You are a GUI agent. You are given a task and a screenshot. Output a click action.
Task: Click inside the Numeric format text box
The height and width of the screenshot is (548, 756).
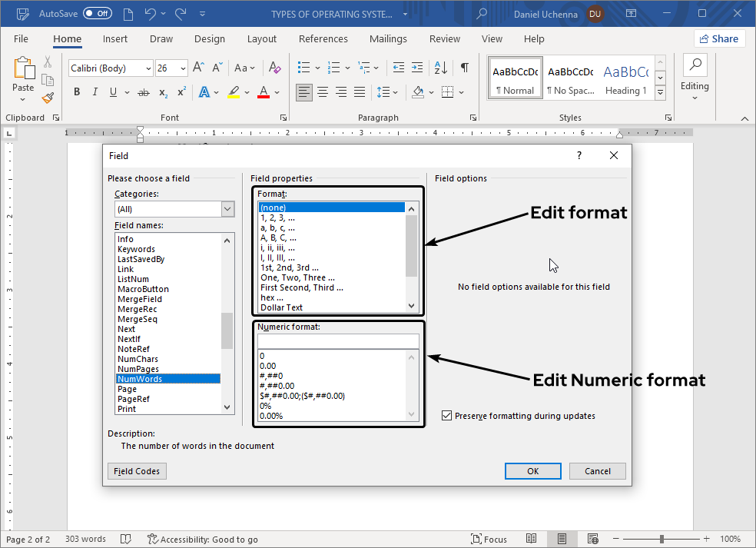[x=338, y=340]
